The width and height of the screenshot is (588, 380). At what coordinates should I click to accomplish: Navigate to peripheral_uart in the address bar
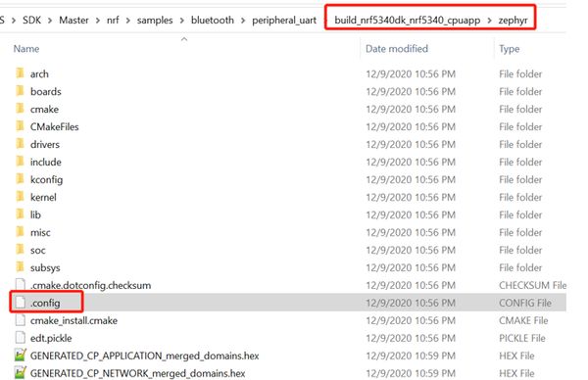(284, 21)
